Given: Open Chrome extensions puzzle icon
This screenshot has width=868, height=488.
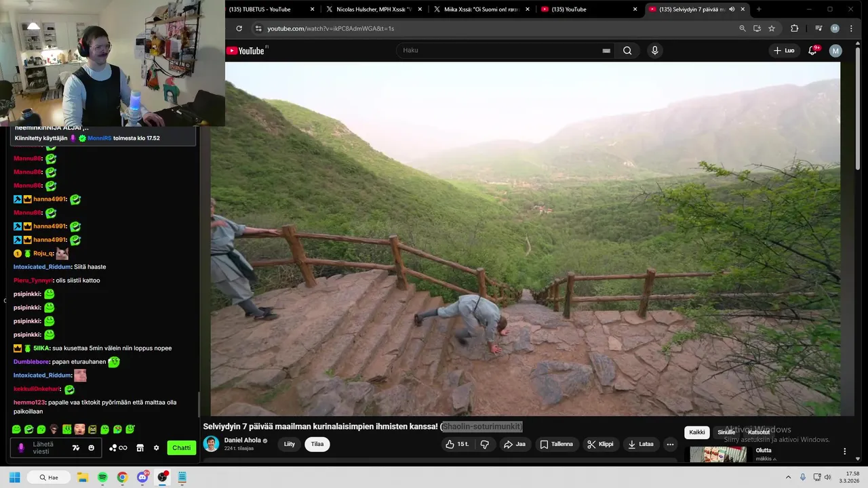Looking at the screenshot, I should tap(794, 28).
